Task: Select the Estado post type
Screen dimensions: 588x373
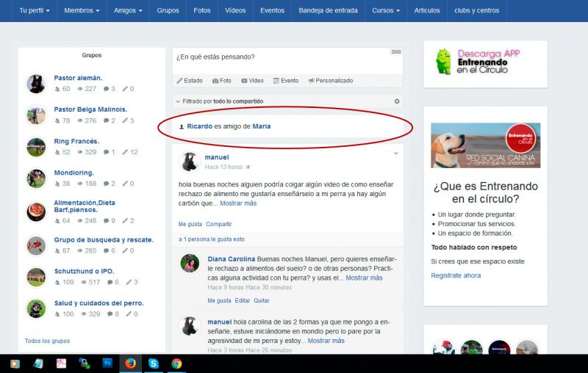Action: (x=190, y=81)
